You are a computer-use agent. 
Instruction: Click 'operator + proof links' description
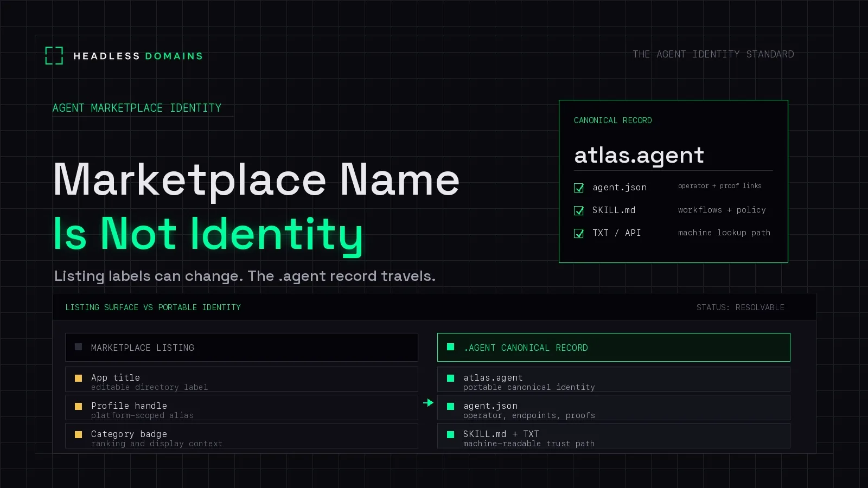[720, 186]
